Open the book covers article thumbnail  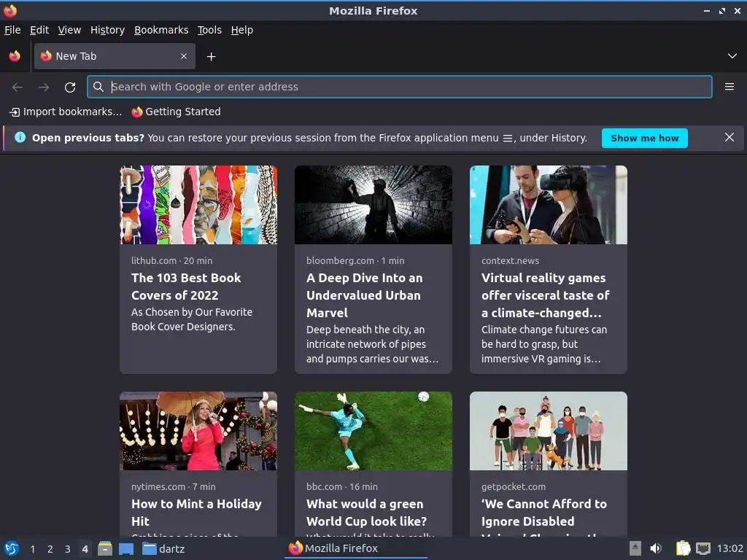tap(198, 205)
